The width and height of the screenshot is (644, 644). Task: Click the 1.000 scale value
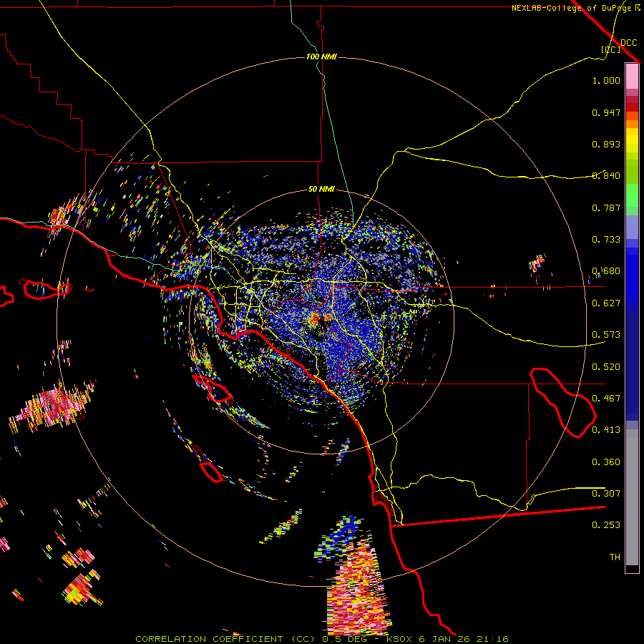tap(606, 80)
